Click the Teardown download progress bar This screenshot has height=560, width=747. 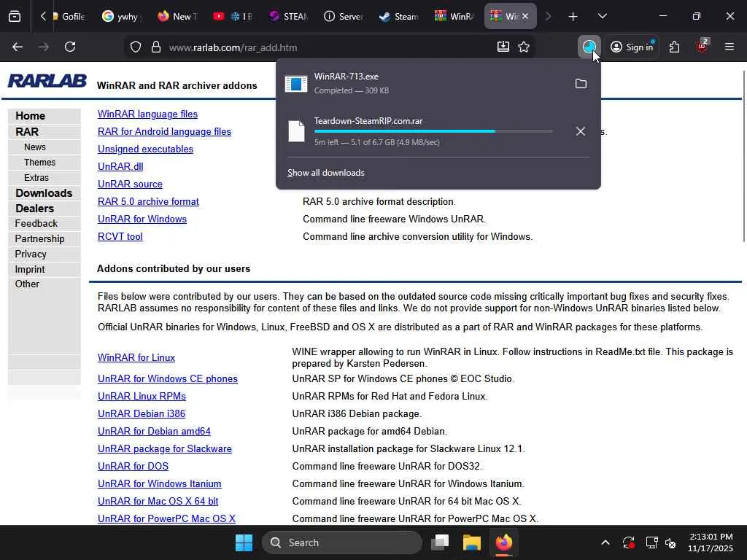433,131
